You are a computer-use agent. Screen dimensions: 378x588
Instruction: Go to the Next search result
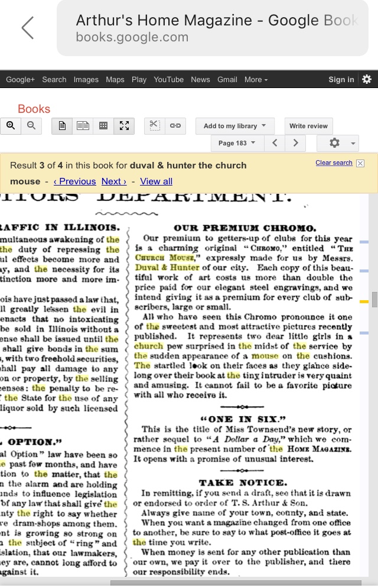[114, 181]
